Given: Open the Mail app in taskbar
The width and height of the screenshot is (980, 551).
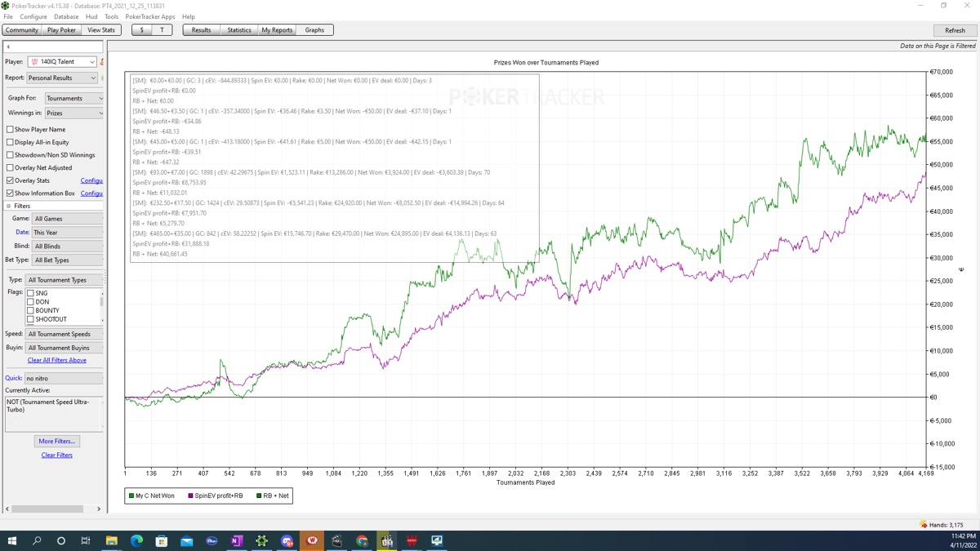Looking at the screenshot, I should [x=187, y=540].
